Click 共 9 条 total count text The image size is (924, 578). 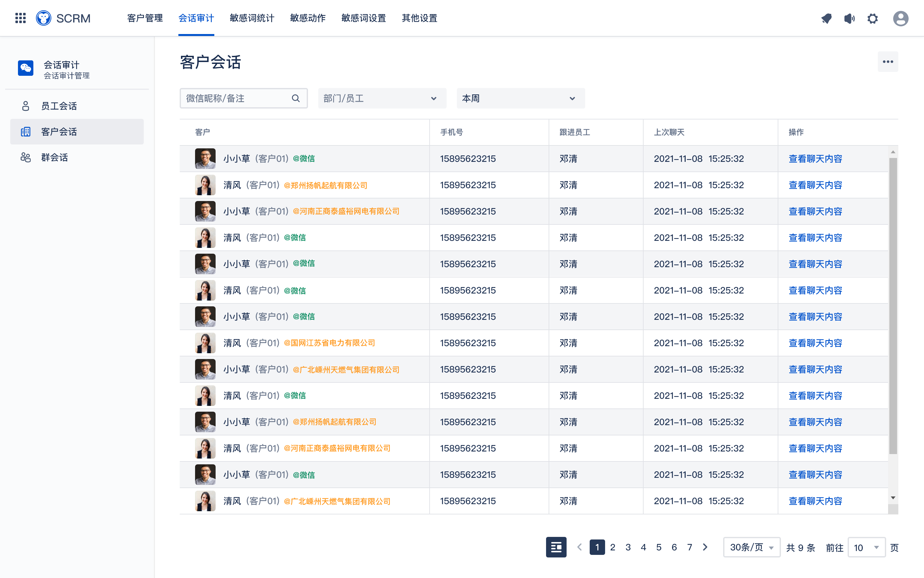click(801, 547)
